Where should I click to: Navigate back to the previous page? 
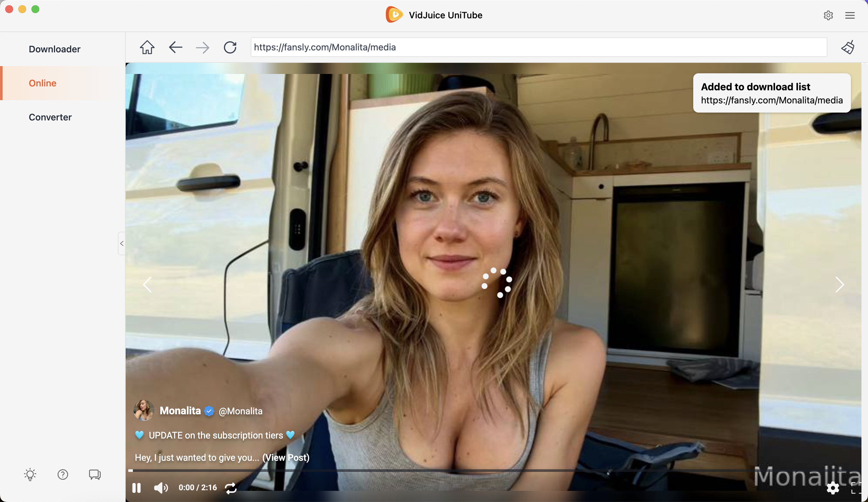point(175,47)
